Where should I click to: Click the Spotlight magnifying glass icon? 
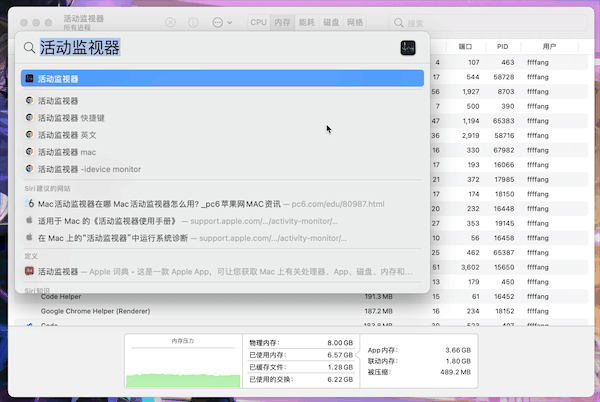[x=29, y=48]
